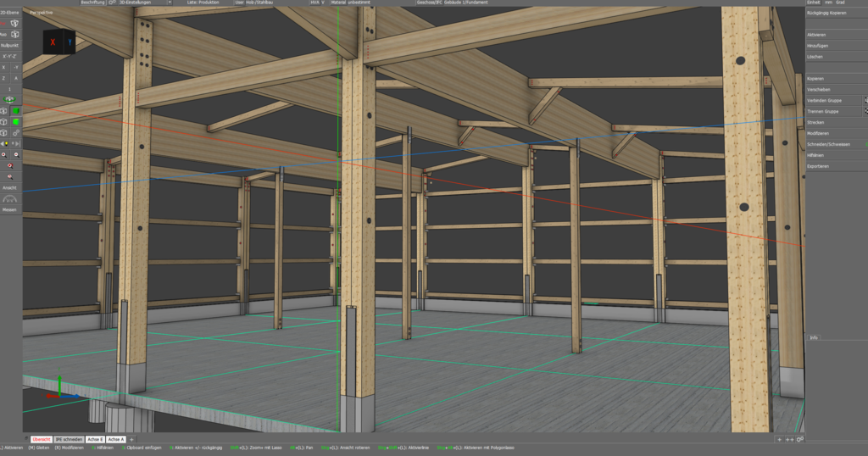868x456 pixels.
Task: Toggle the light bulb visibility icon
Action: pyautogui.click(x=4, y=144)
